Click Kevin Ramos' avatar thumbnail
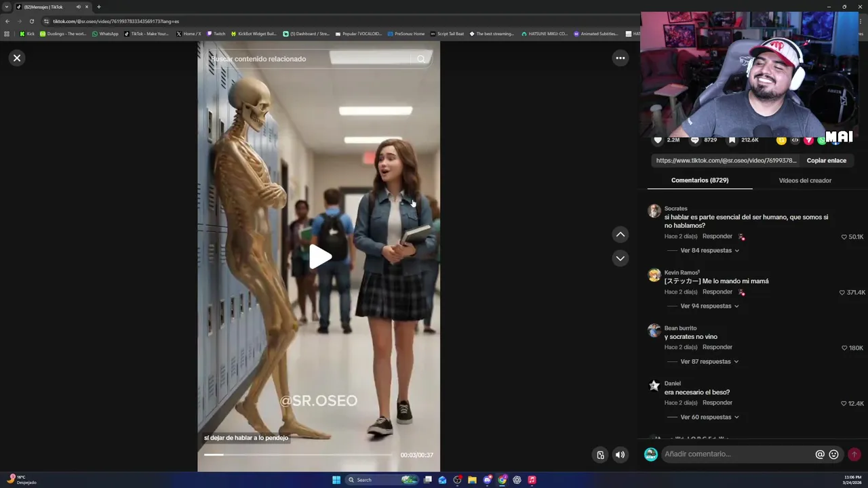Screen dimensions: 868x488 (x=654, y=275)
